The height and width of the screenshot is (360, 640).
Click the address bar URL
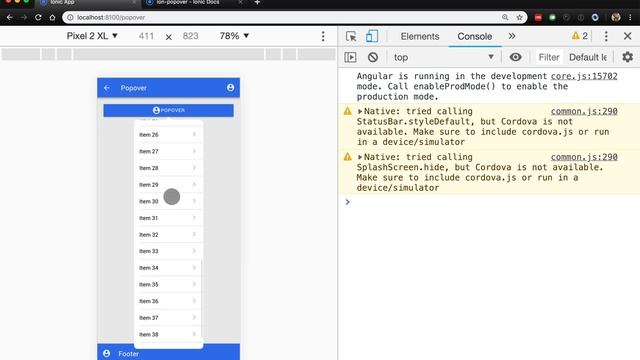(x=111, y=18)
